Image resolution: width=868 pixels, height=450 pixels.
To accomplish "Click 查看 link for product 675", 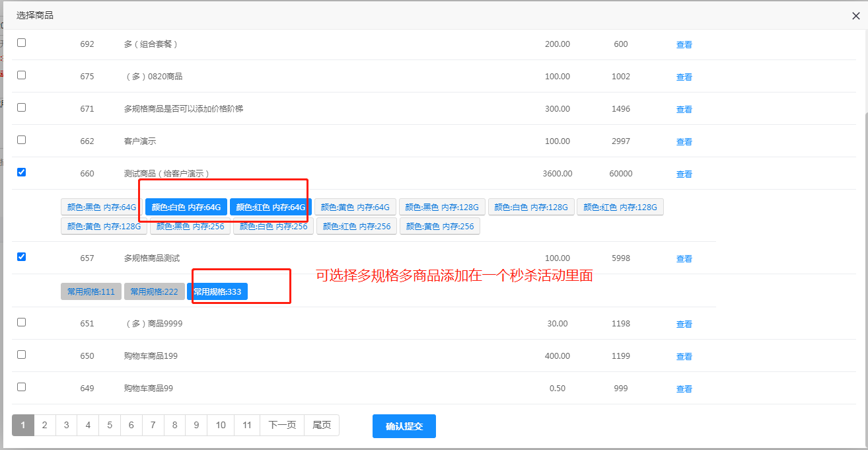I will [x=684, y=77].
